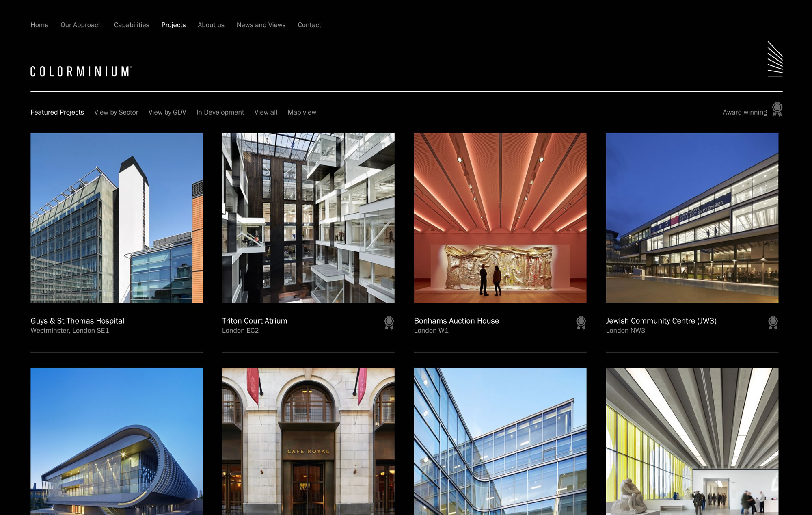The height and width of the screenshot is (515, 812).
Task: Select the In Development tab
Action: 220,112
